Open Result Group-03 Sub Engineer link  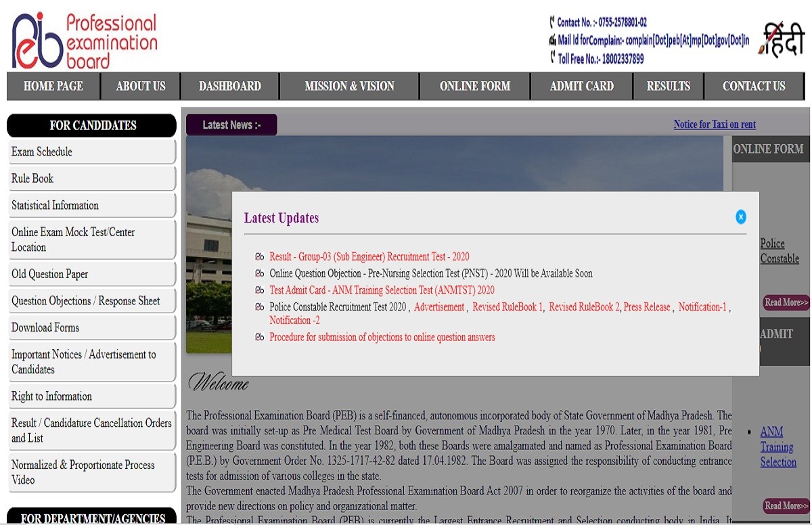click(x=369, y=257)
